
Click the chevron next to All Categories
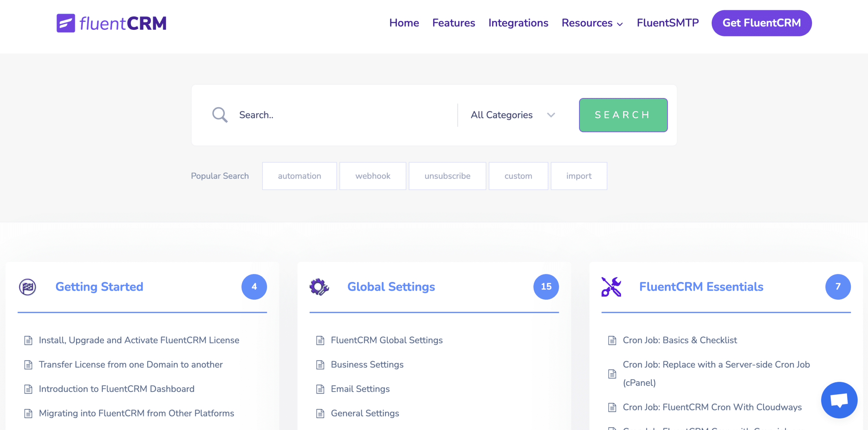[x=551, y=115]
